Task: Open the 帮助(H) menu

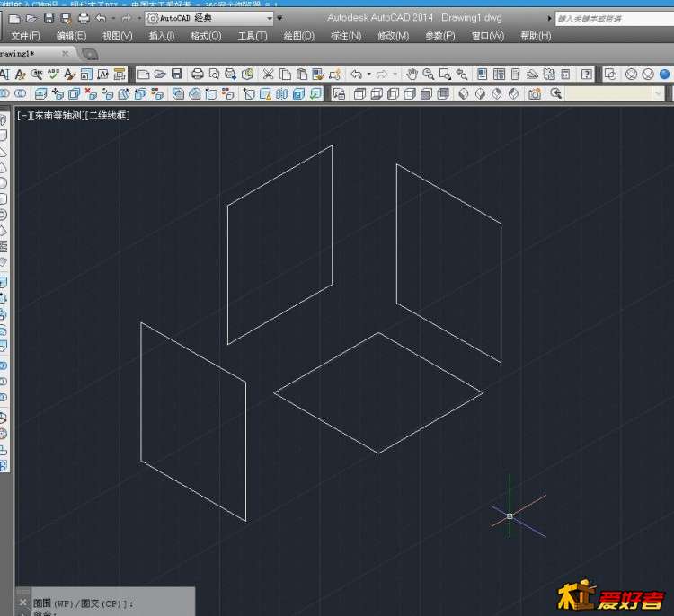Action: coord(536,36)
